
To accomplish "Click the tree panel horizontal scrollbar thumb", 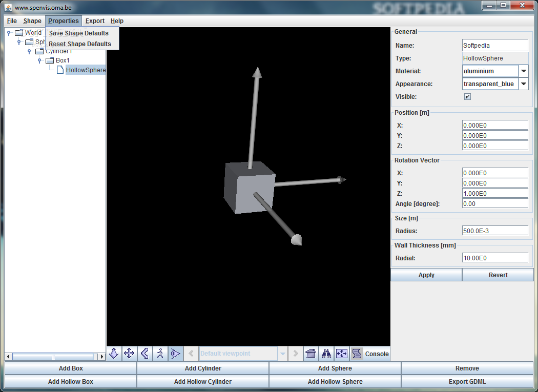I will pos(53,357).
